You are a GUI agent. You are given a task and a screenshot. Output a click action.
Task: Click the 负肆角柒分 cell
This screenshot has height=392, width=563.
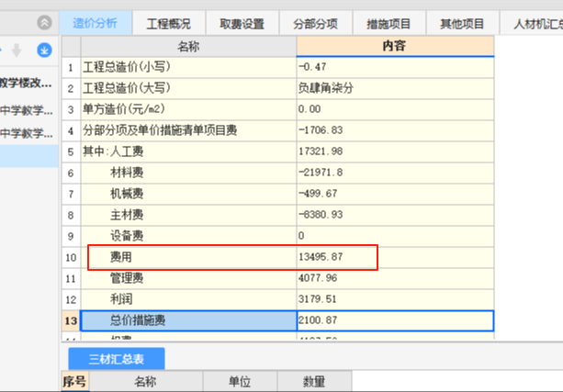pyautogui.click(x=395, y=88)
